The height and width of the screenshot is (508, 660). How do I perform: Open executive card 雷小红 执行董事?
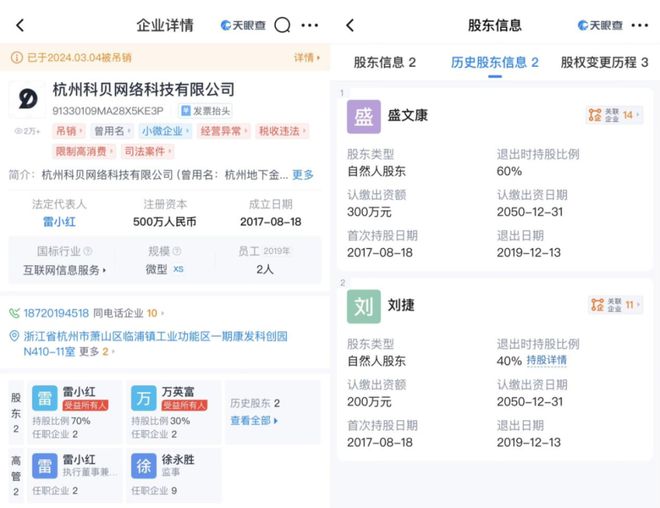[75, 475]
